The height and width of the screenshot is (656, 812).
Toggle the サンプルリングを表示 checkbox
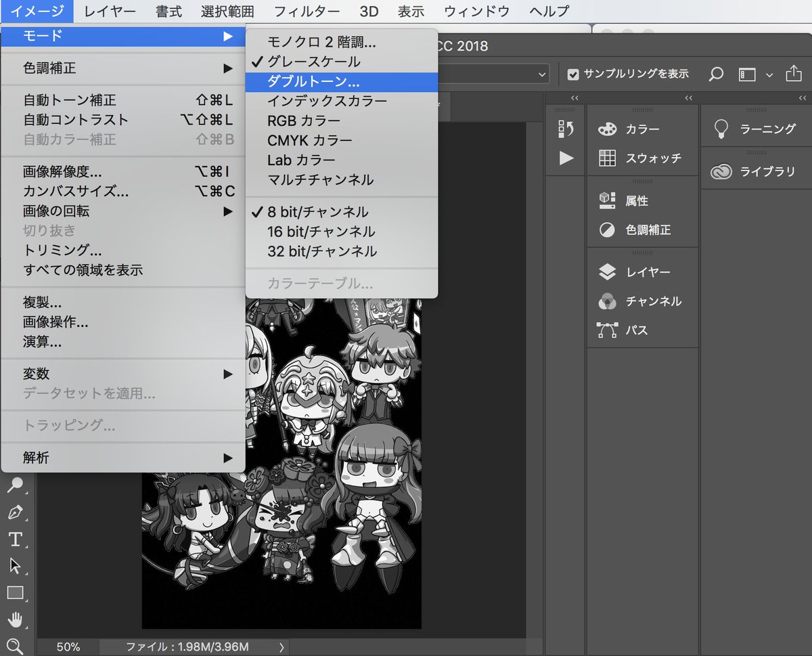click(573, 74)
